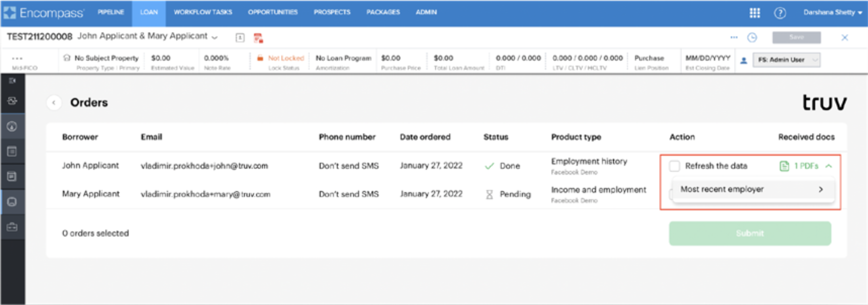The height and width of the screenshot is (305, 868).
Task: Click the subject property house icon
Action: coord(67,58)
